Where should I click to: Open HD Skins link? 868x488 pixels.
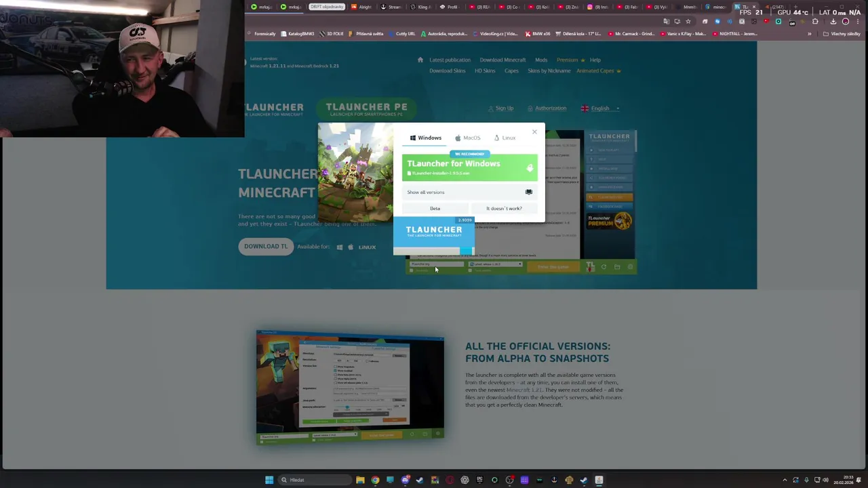[485, 70]
